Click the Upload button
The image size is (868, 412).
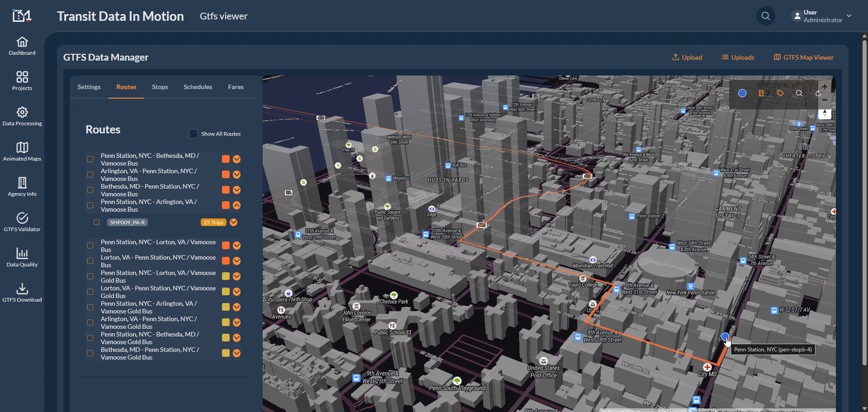(x=687, y=57)
